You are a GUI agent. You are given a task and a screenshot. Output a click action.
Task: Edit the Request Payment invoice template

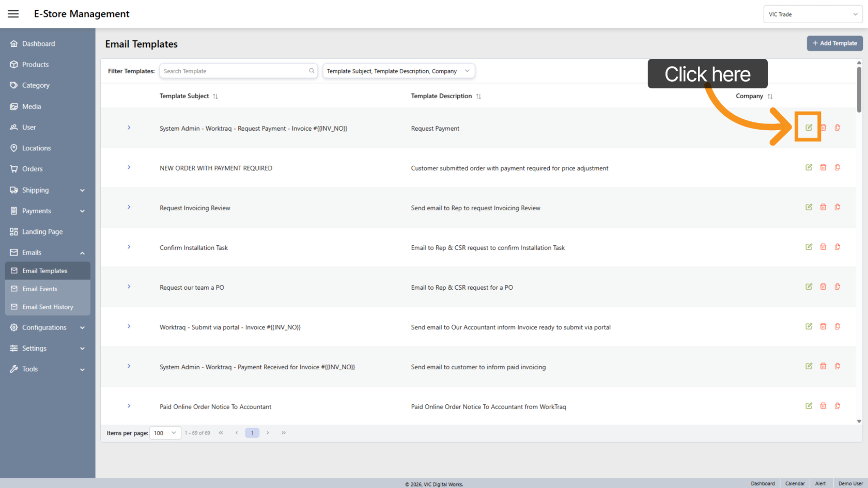pos(809,128)
